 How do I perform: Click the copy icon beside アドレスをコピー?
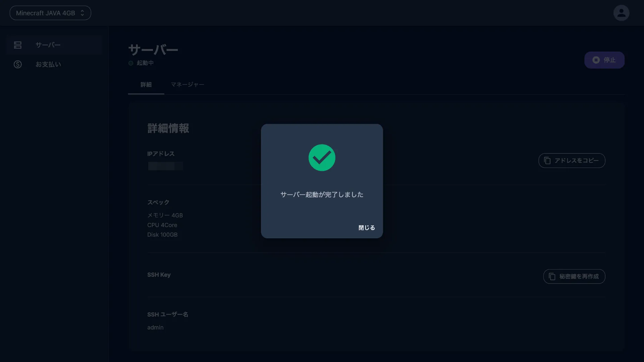547,161
